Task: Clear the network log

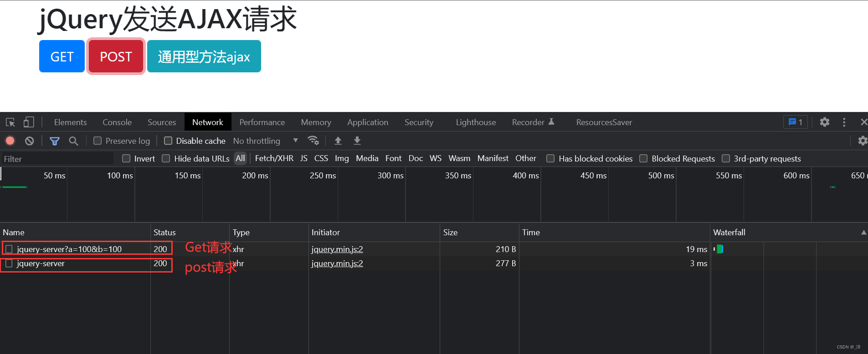Action: pyautogui.click(x=30, y=141)
